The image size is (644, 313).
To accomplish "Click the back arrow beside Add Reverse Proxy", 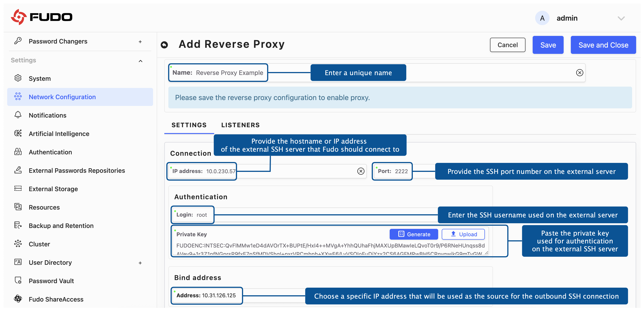I will coord(164,45).
